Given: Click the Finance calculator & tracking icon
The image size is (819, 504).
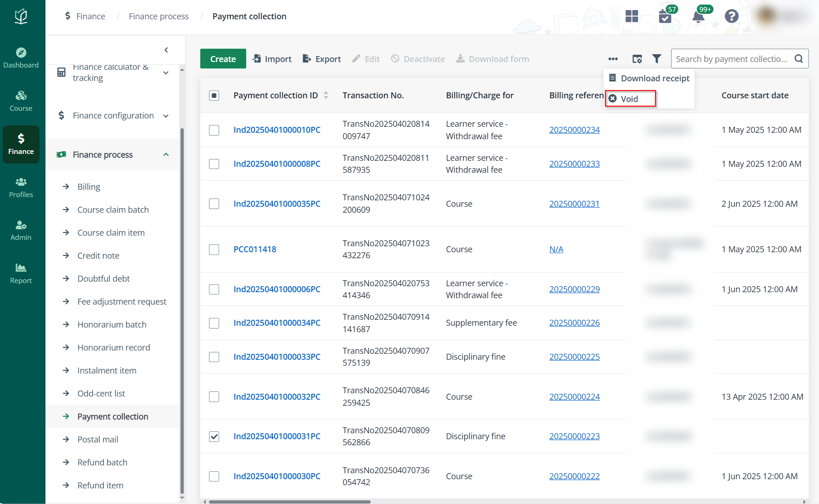Looking at the screenshot, I should click(61, 72).
